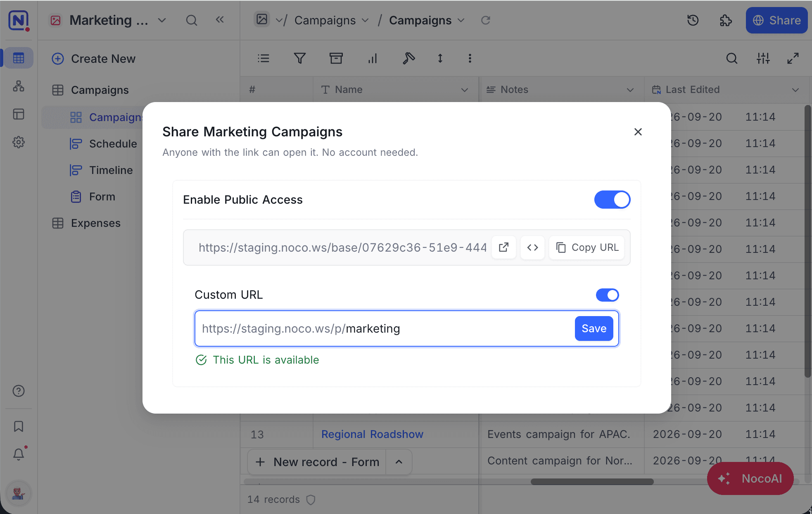Open the view settings sliders icon

(x=763, y=58)
